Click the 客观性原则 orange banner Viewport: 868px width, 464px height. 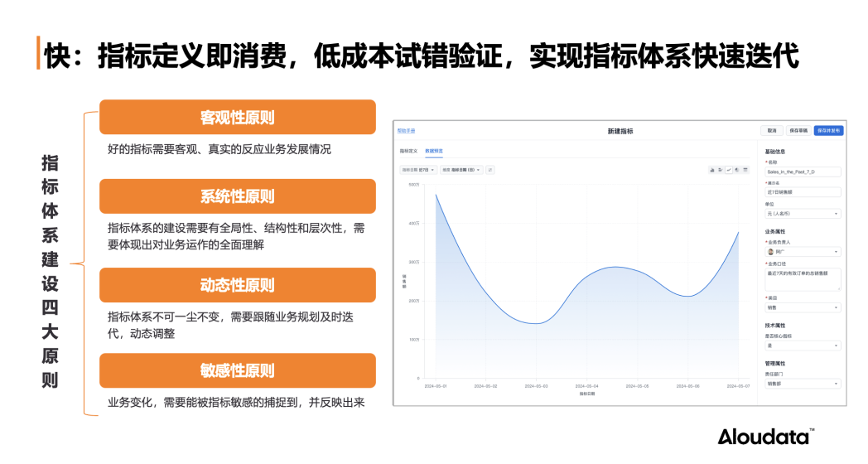(x=238, y=117)
